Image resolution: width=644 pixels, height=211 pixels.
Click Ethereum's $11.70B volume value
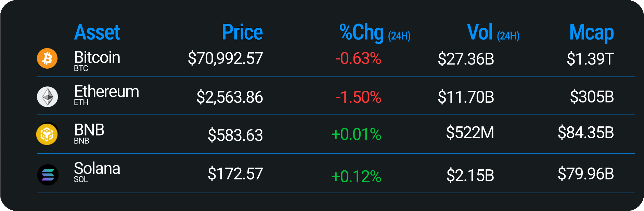pyautogui.click(x=466, y=97)
